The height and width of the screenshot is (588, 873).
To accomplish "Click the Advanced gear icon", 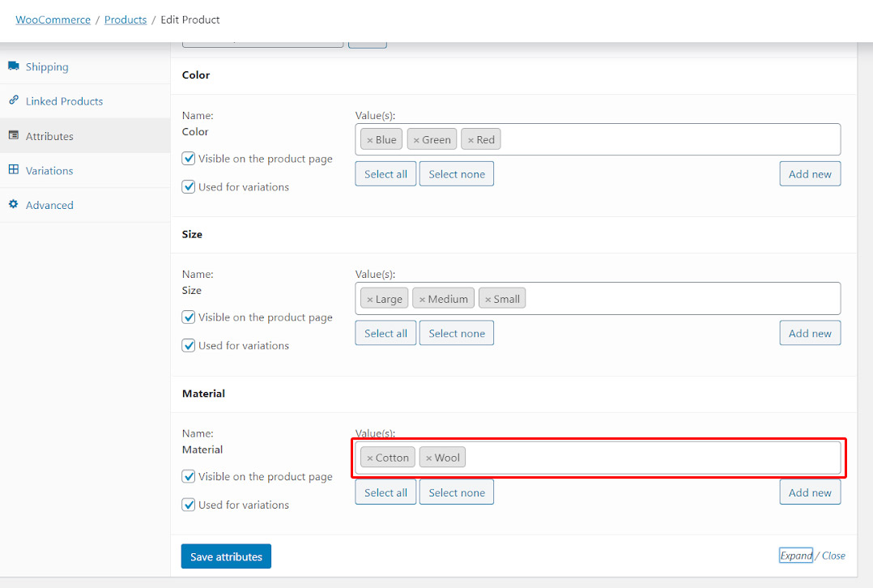I will 13,204.
